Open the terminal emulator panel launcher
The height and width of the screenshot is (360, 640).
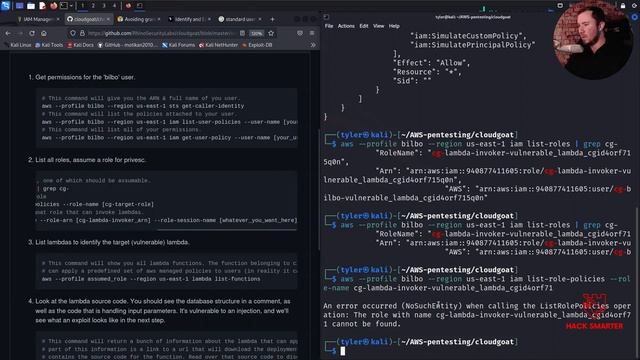(64, 6)
